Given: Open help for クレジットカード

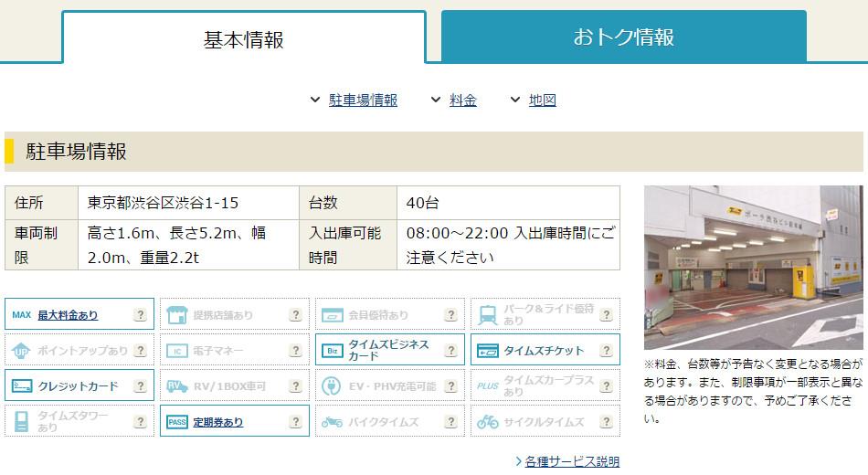Looking at the screenshot, I should pyautogui.click(x=141, y=385).
